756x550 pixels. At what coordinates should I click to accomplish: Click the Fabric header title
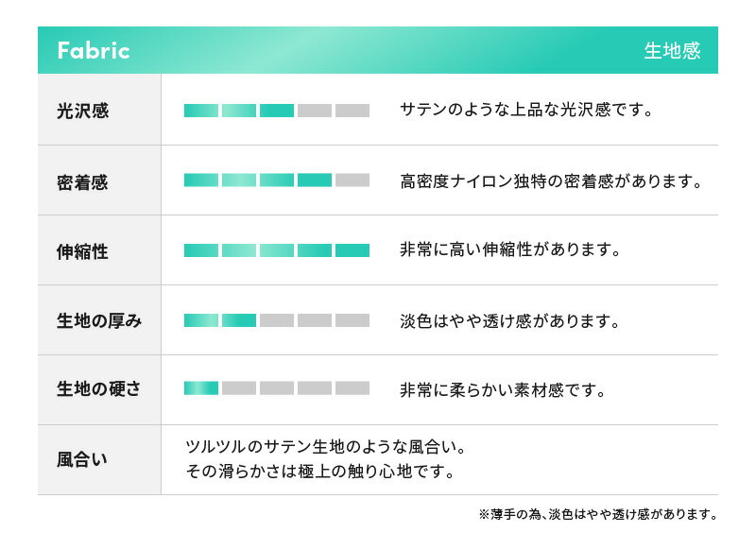click(94, 51)
